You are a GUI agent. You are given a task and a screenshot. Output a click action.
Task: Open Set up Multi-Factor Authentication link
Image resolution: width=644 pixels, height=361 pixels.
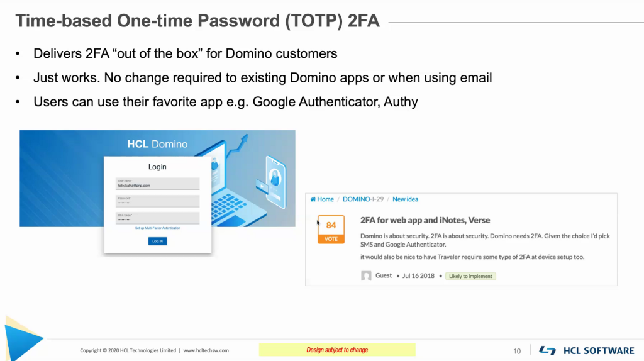tap(157, 228)
